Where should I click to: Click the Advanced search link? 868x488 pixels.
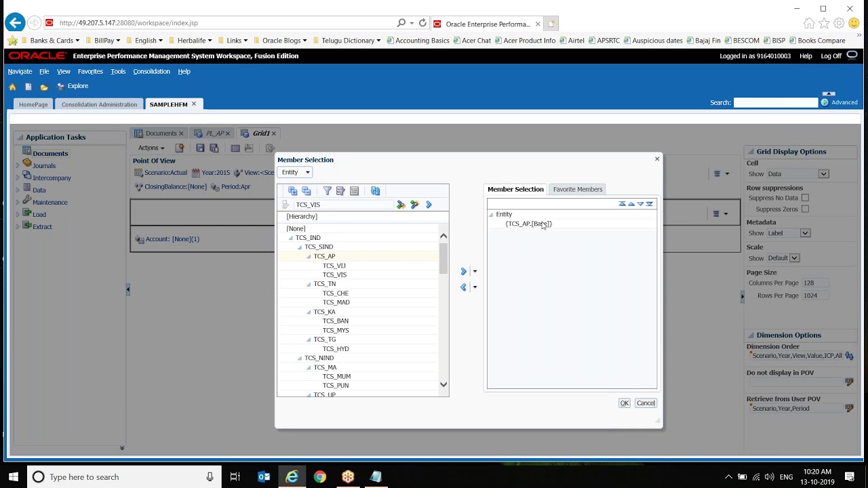(844, 102)
